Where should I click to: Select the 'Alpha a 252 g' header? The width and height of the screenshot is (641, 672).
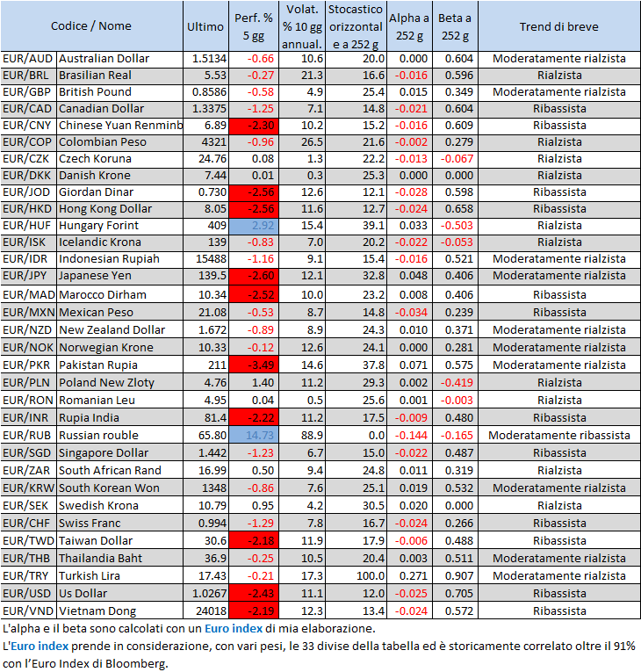pyautogui.click(x=409, y=26)
